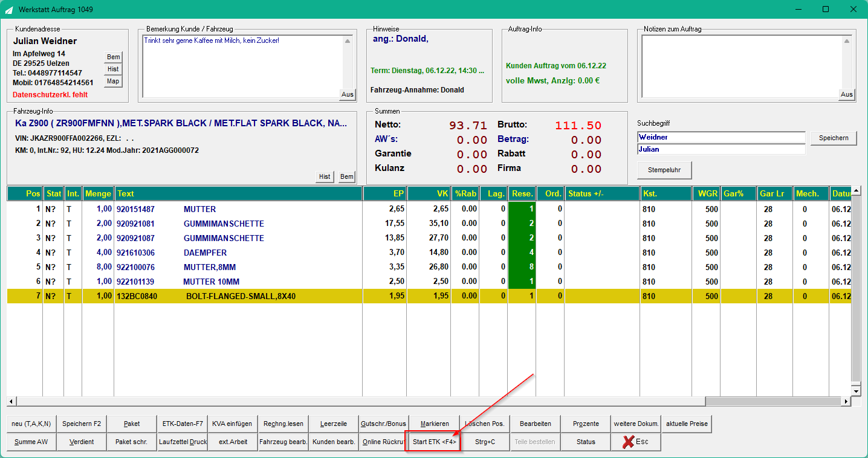Viewport: 868px width, 458px height.
Task: Click the Text column header
Action: tap(239, 193)
